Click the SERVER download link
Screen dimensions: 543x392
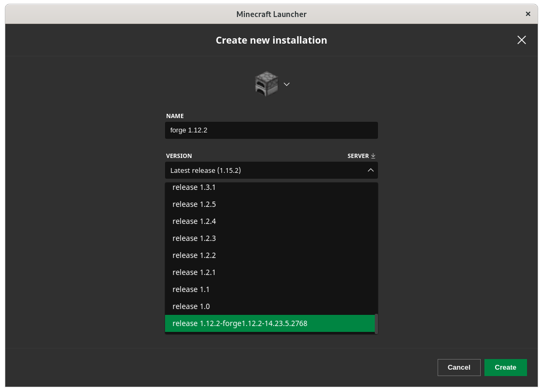pos(361,156)
